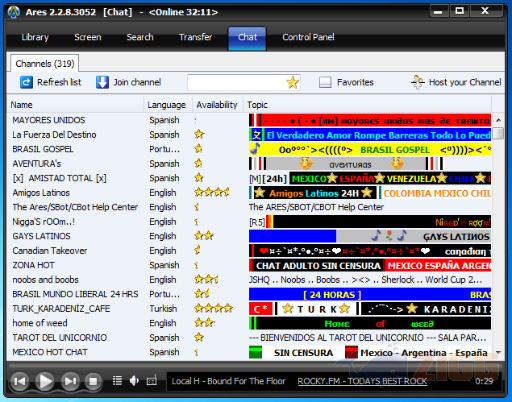This screenshot has height=402, width=512.
Task: Select the BRASIL MUNDO LIBERAL 24 HRS channel
Action: click(x=75, y=294)
